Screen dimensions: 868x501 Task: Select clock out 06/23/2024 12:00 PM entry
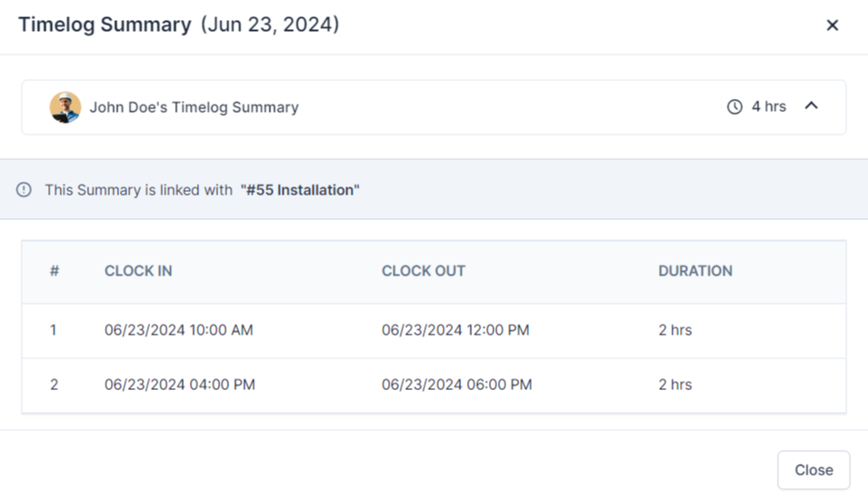[455, 330]
